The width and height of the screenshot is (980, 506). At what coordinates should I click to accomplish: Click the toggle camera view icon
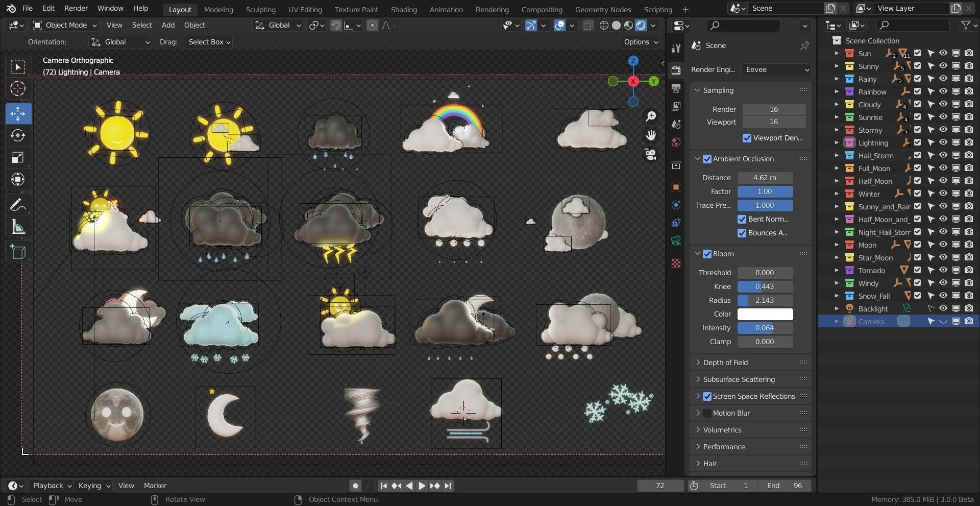651,154
